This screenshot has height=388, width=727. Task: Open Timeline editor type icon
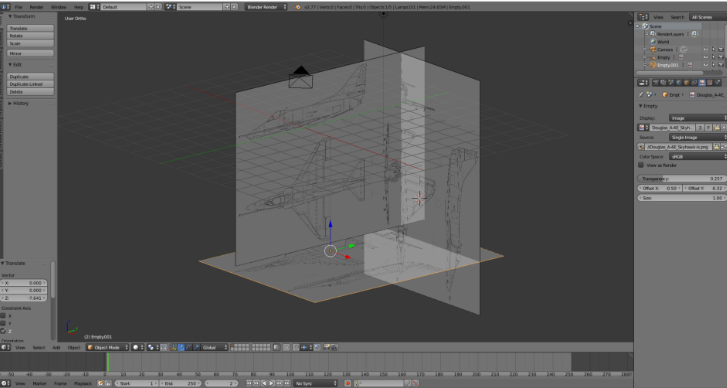pos(5,383)
